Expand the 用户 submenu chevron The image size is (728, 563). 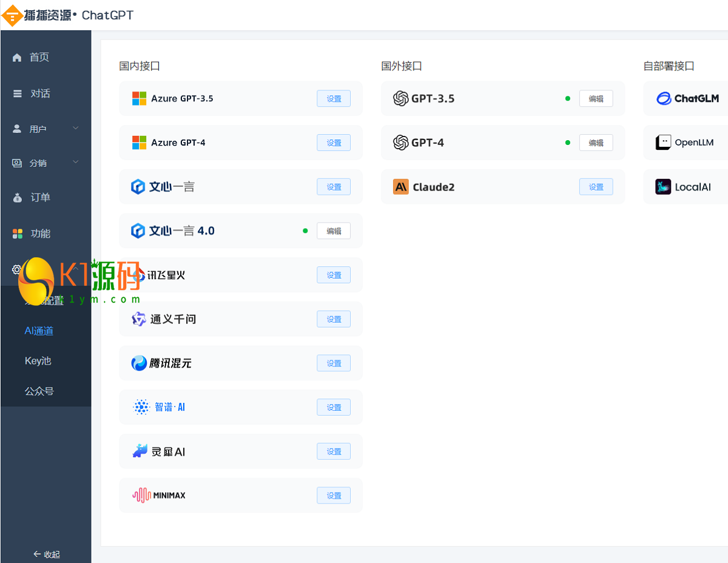click(x=76, y=128)
